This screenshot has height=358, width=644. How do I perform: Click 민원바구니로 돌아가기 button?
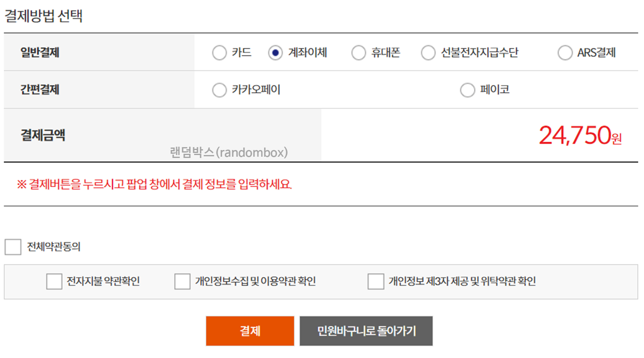pos(366,330)
